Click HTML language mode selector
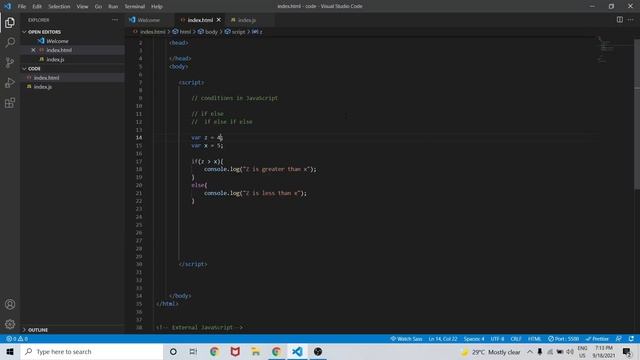The height and width of the screenshot is (360, 640). [x=534, y=339]
